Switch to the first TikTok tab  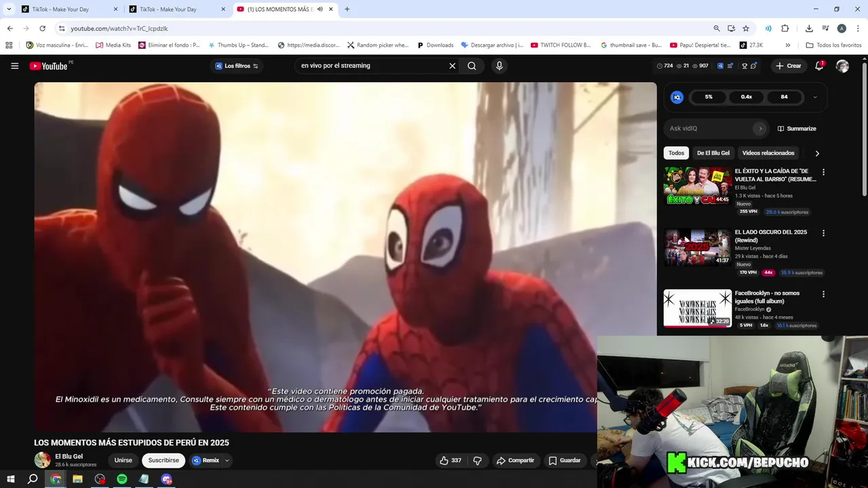pyautogui.click(x=69, y=9)
